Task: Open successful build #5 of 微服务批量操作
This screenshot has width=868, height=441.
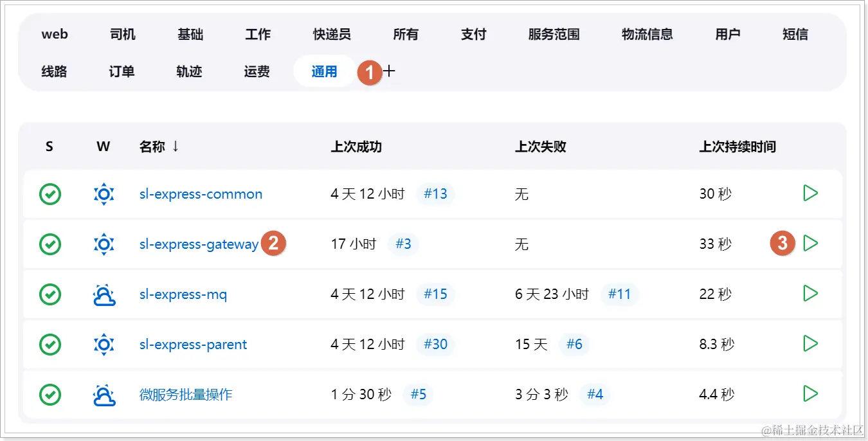Action: (418, 394)
